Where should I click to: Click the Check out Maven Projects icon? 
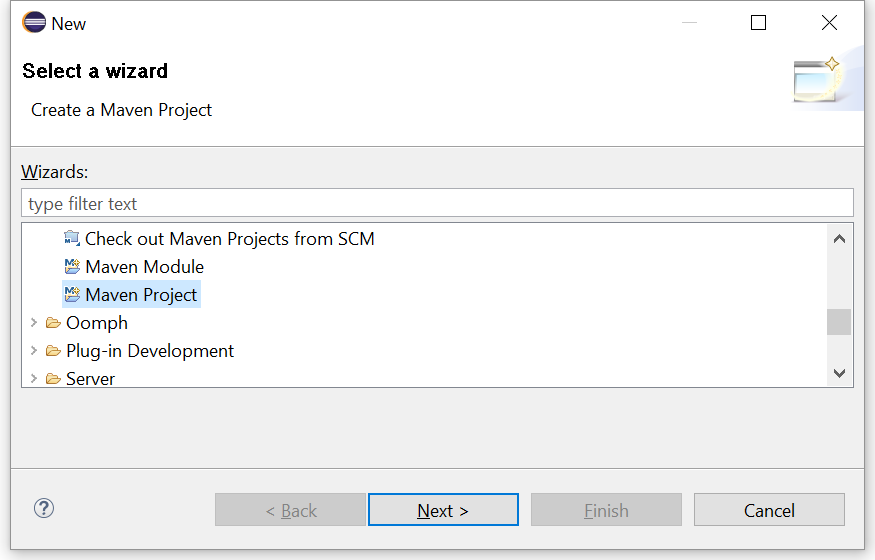coord(71,238)
